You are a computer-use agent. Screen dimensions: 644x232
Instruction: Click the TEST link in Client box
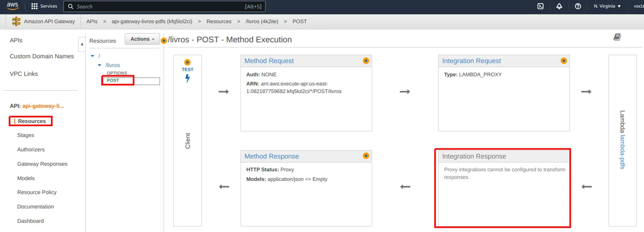[187, 70]
